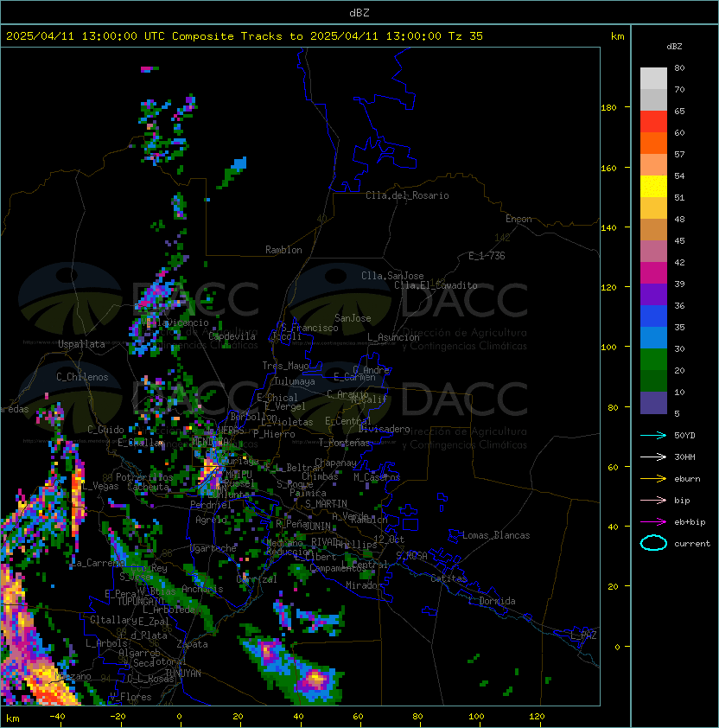
Task: Click the Chapanay map label
Action: coord(335,463)
